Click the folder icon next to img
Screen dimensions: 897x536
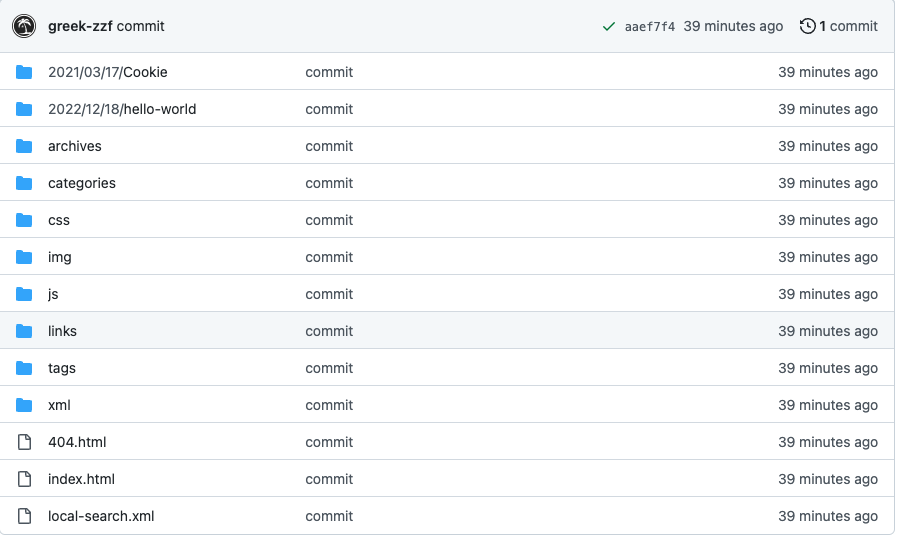click(x=24, y=257)
